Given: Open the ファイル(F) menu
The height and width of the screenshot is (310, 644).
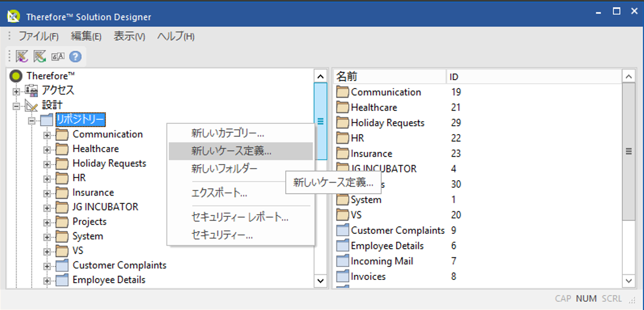Looking at the screenshot, I should tap(39, 36).
